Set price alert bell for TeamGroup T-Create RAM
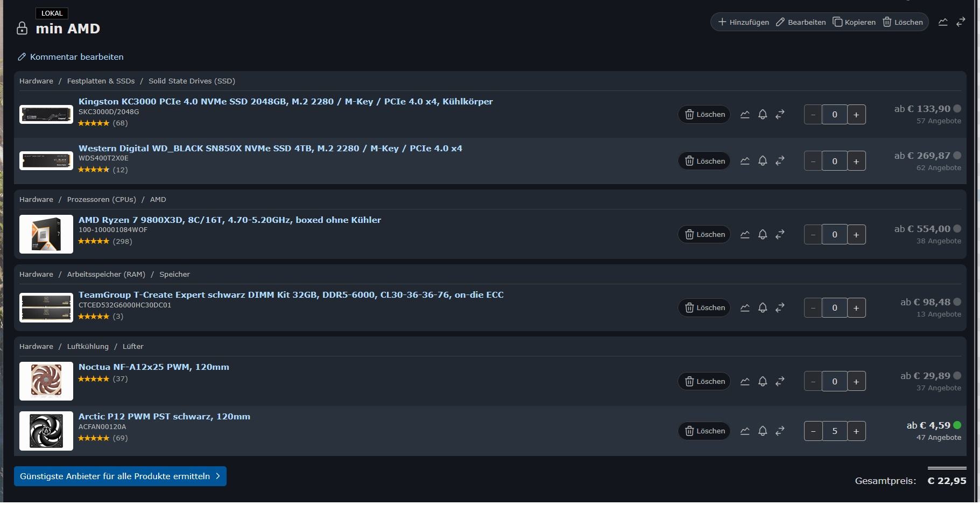This screenshot has height=505, width=980. [763, 307]
